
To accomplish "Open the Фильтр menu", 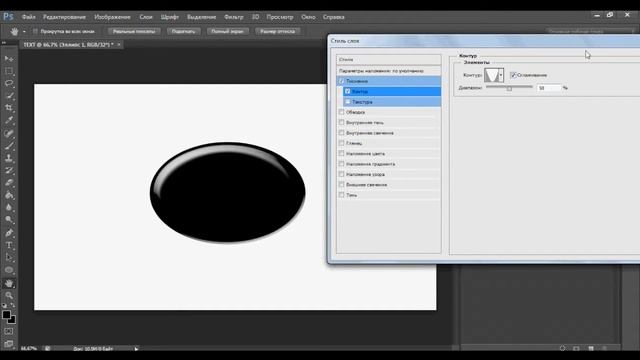I will (233, 17).
